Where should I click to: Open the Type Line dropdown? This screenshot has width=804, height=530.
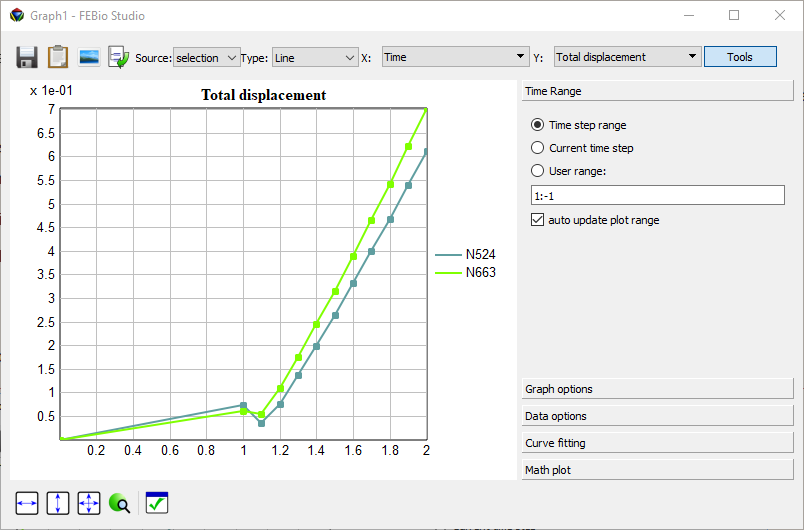(315, 58)
